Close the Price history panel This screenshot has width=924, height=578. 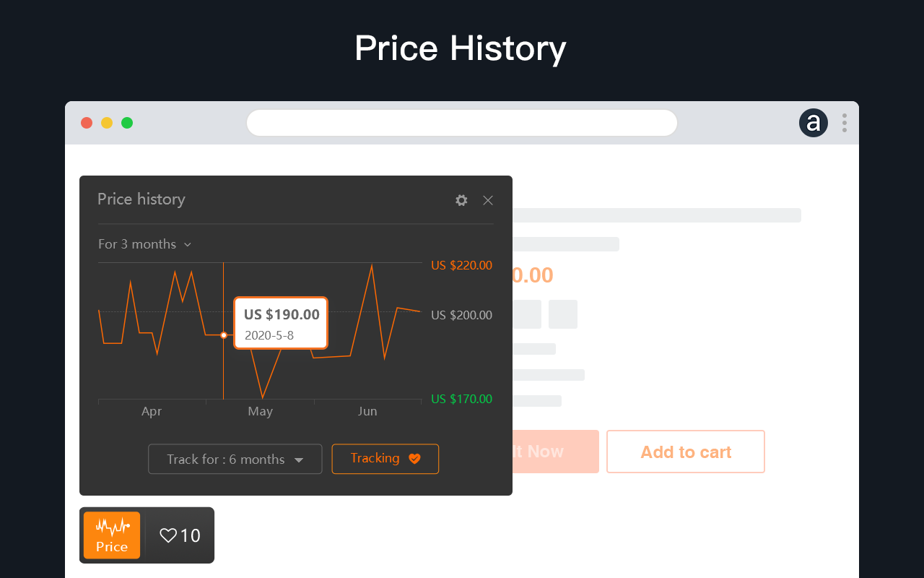488,200
